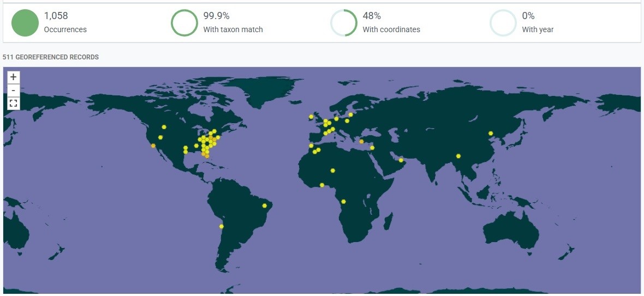Click the dot on equatorial Africa's west coast
644x296 pixels.
tap(343, 201)
